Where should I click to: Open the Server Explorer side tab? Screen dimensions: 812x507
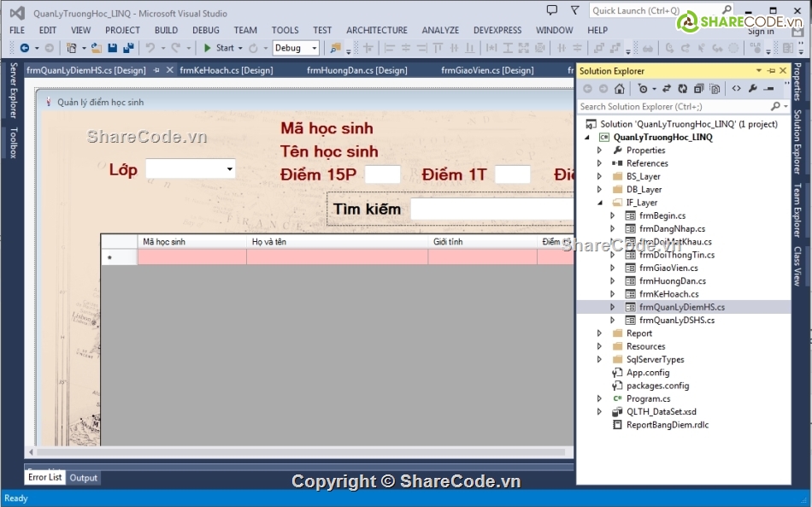coord(14,91)
